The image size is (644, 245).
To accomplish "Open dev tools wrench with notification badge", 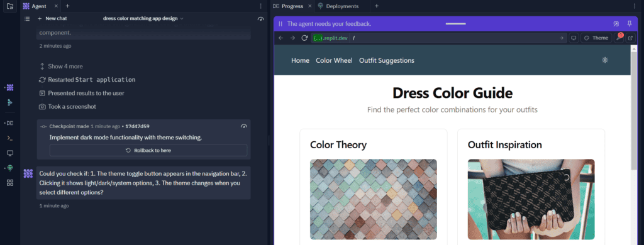I will click(x=619, y=38).
